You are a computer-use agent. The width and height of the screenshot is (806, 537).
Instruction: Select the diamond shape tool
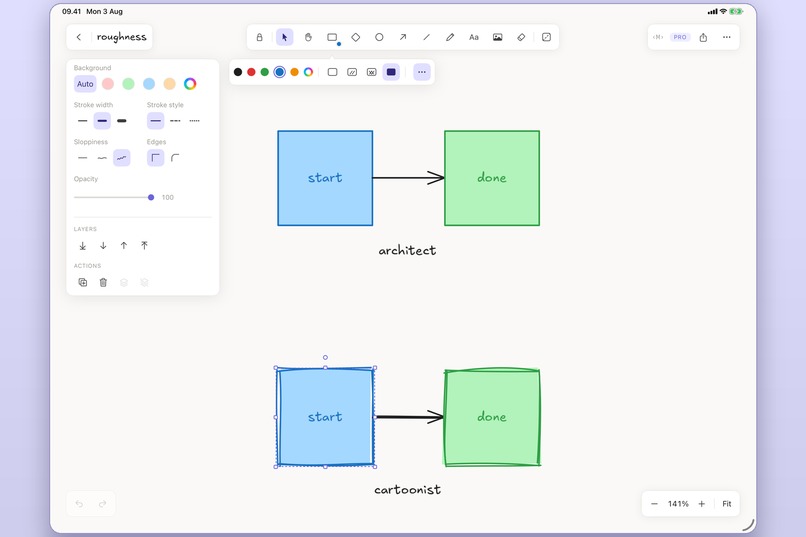pyautogui.click(x=356, y=37)
